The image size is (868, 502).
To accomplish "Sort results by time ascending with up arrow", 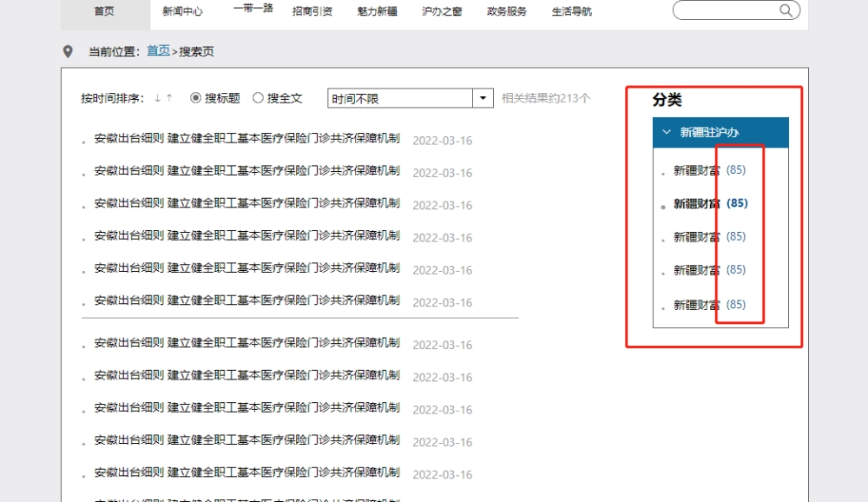I will point(169,98).
